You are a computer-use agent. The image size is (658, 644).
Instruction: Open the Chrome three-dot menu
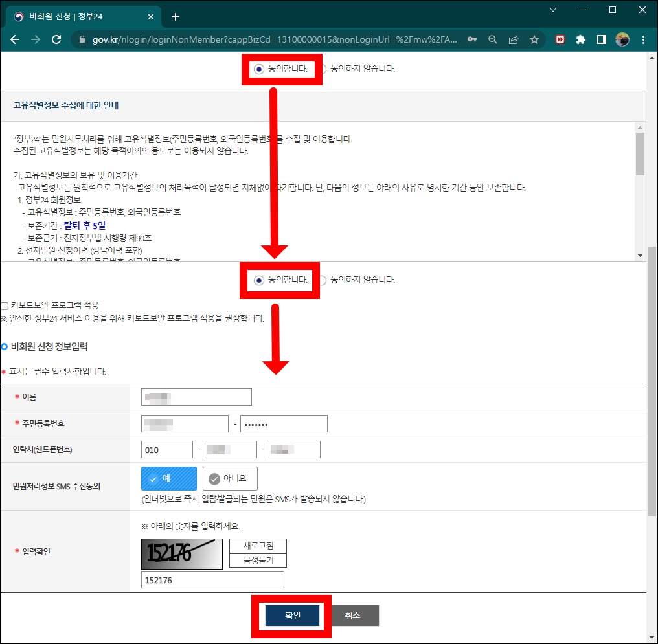pyautogui.click(x=643, y=39)
